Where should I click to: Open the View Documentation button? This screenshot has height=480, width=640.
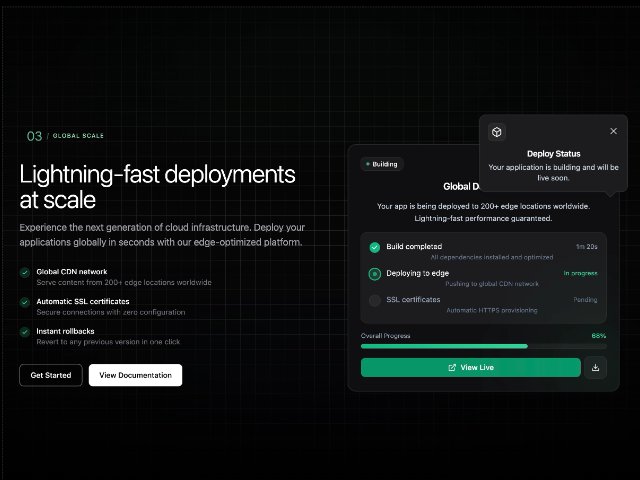[136, 375]
